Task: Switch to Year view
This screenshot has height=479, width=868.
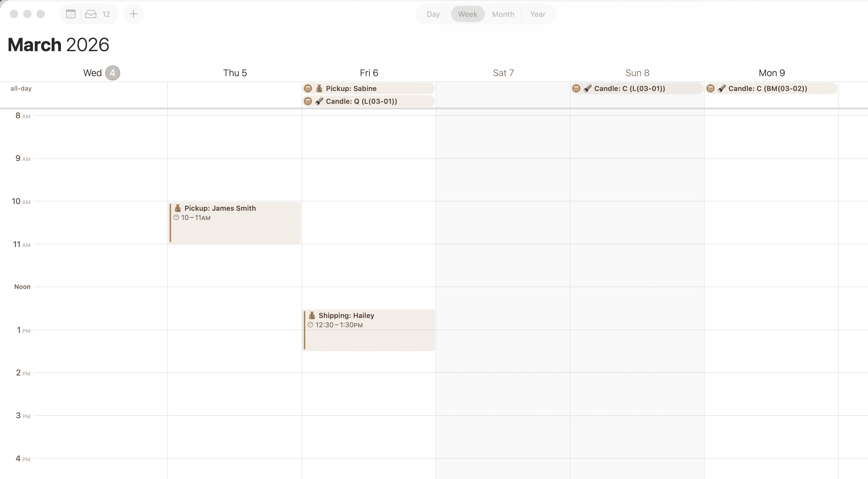Action: point(537,14)
